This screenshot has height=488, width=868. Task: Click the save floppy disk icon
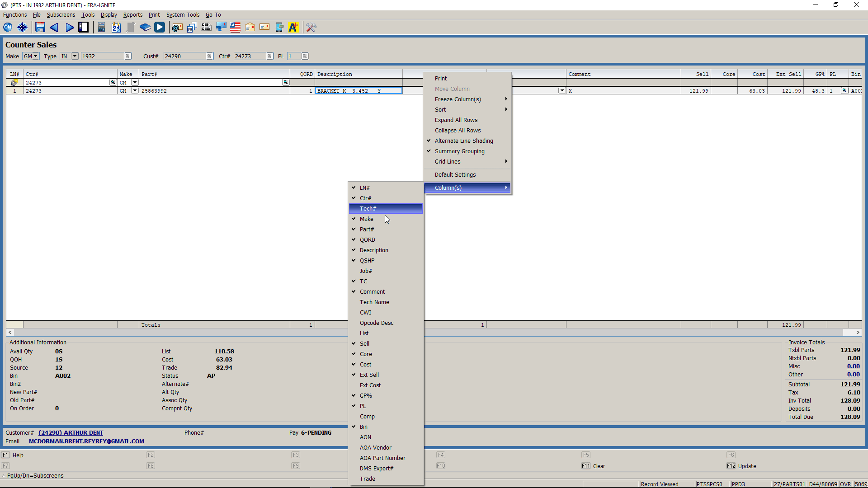[40, 28]
